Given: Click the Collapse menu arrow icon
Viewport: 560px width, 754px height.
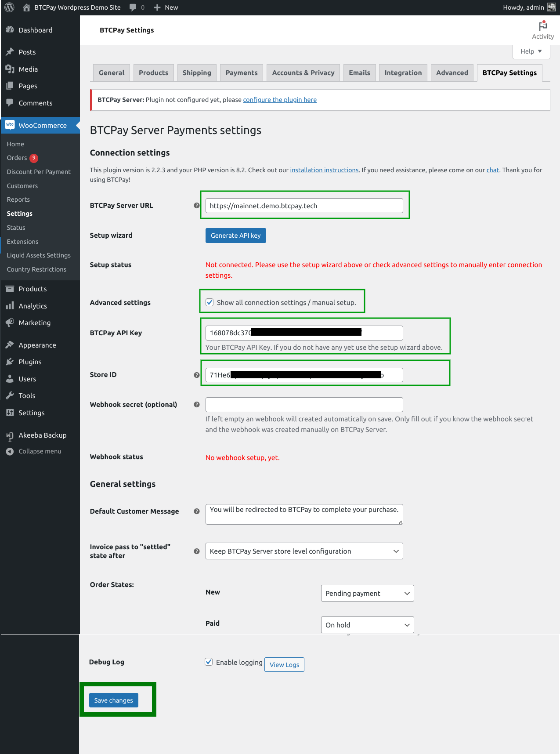Looking at the screenshot, I should pos(10,451).
